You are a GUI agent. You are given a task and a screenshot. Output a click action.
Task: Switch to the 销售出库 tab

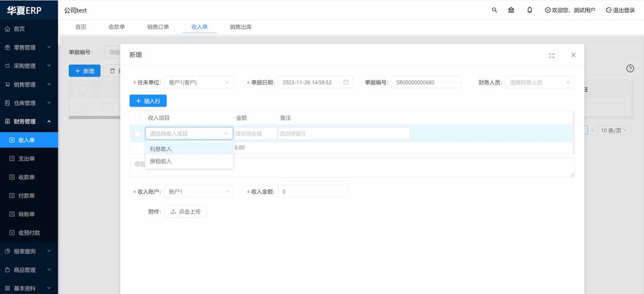(240, 27)
